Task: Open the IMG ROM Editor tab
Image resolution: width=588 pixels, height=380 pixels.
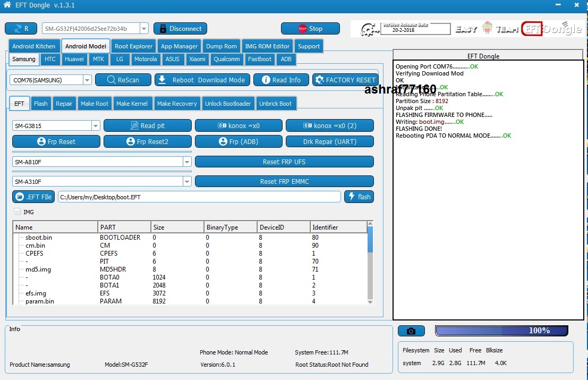Action: [x=267, y=46]
